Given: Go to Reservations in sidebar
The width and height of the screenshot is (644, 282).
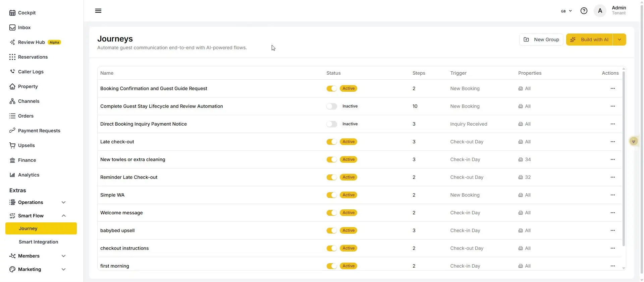Looking at the screenshot, I should pyautogui.click(x=33, y=57).
